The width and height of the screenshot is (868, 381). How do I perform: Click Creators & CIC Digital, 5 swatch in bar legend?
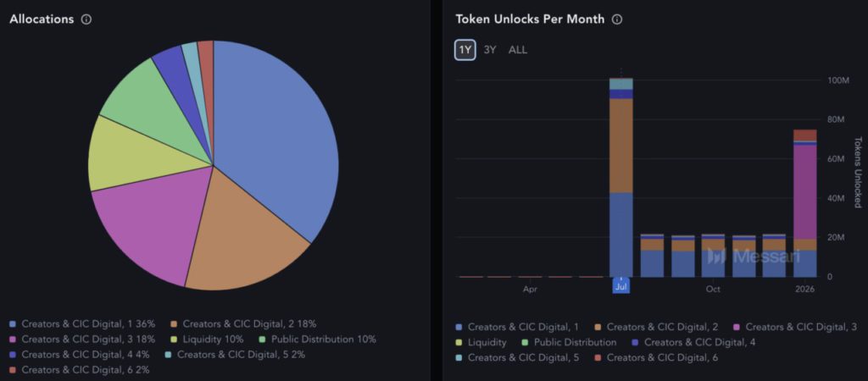[459, 358]
